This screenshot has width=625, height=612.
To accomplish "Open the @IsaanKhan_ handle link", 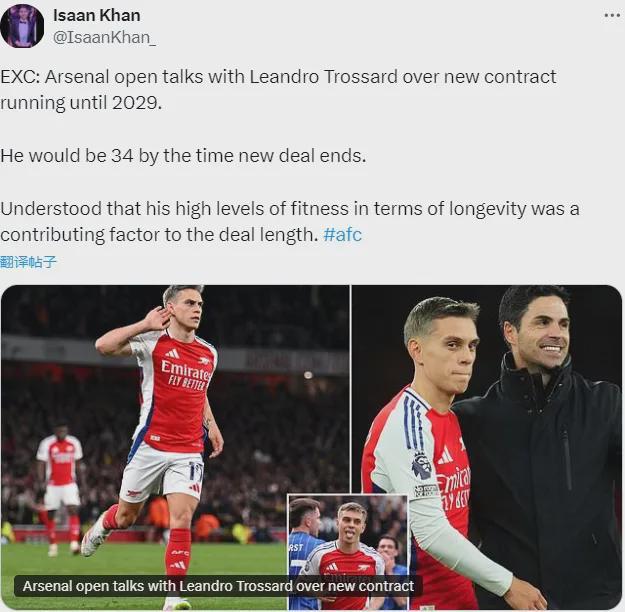I will 104,37.
